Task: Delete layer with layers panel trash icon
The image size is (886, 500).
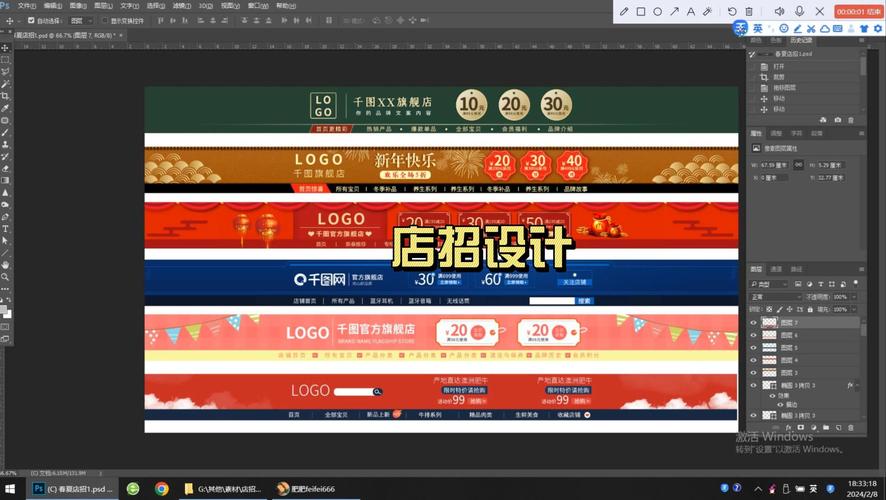Action: tap(851, 428)
